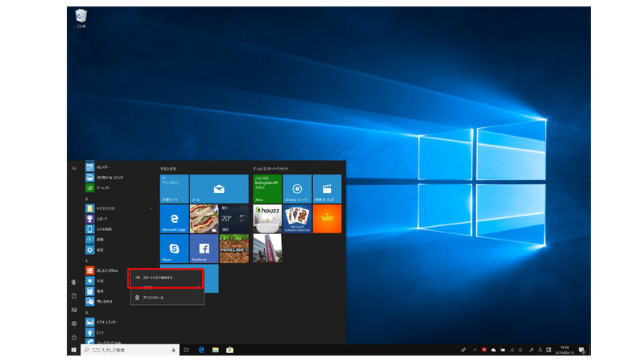The image size is (644, 362).
Task: Open the Skype tile
Action: point(174,249)
